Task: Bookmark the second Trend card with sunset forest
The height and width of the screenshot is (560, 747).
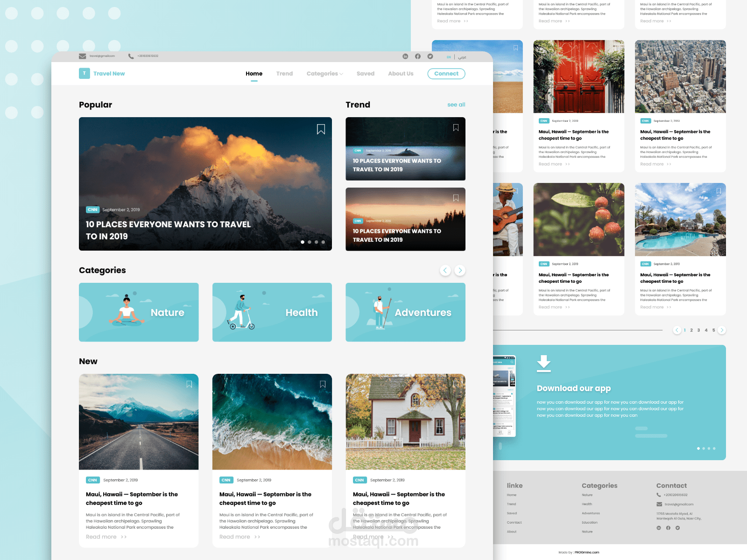Action: click(456, 198)
